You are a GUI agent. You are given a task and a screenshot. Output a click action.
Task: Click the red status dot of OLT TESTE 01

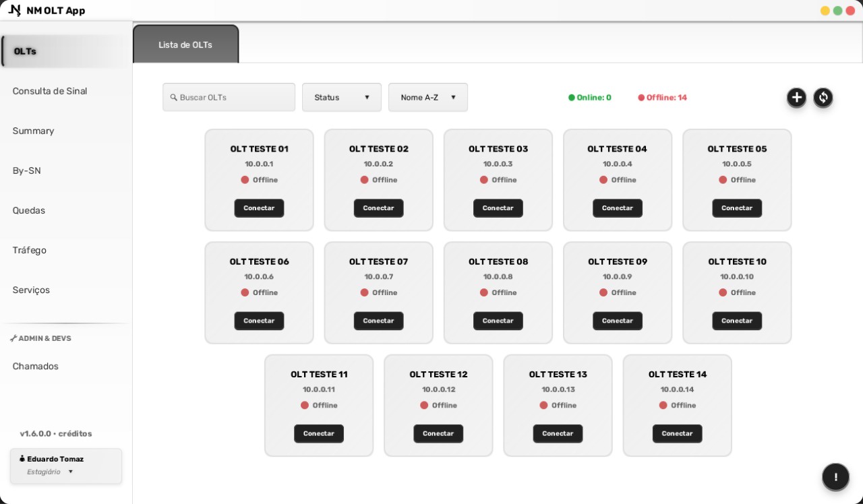tap(245, 180)
